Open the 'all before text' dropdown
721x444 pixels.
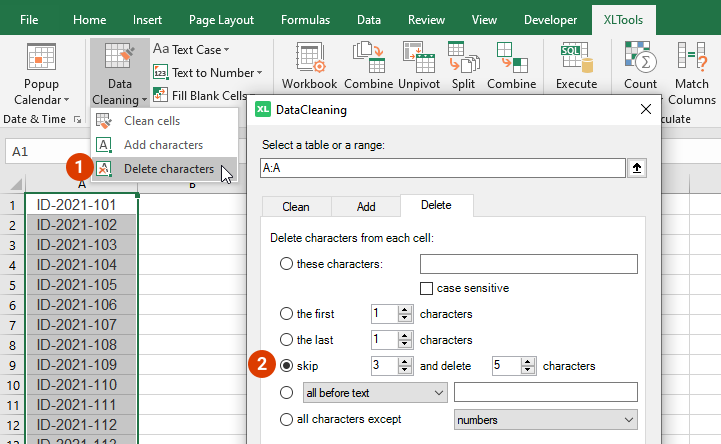(375, 393)
